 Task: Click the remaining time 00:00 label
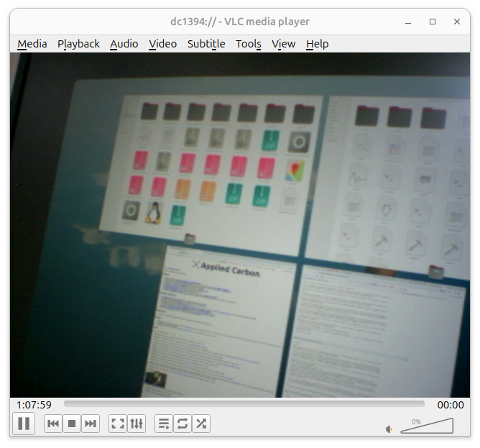point(451,405)
